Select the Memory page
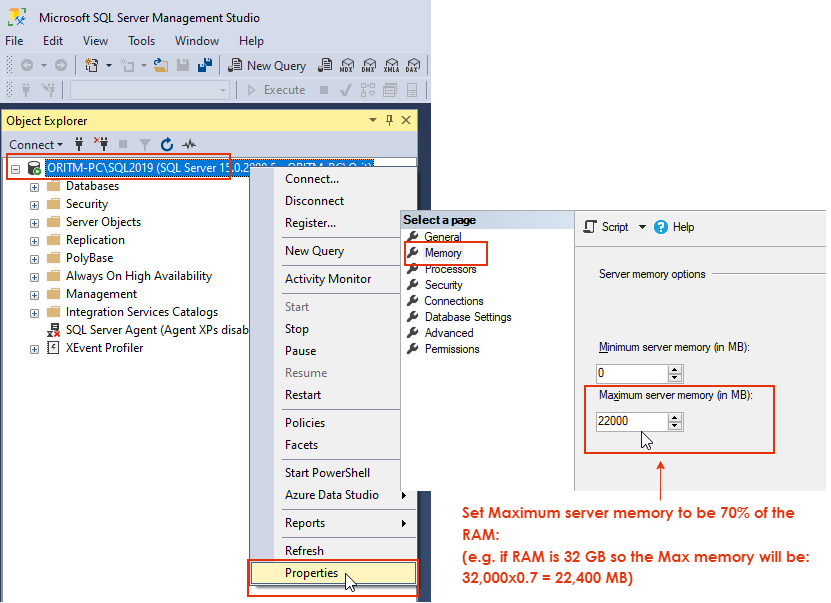831x603 pixels. pos(443,253)
